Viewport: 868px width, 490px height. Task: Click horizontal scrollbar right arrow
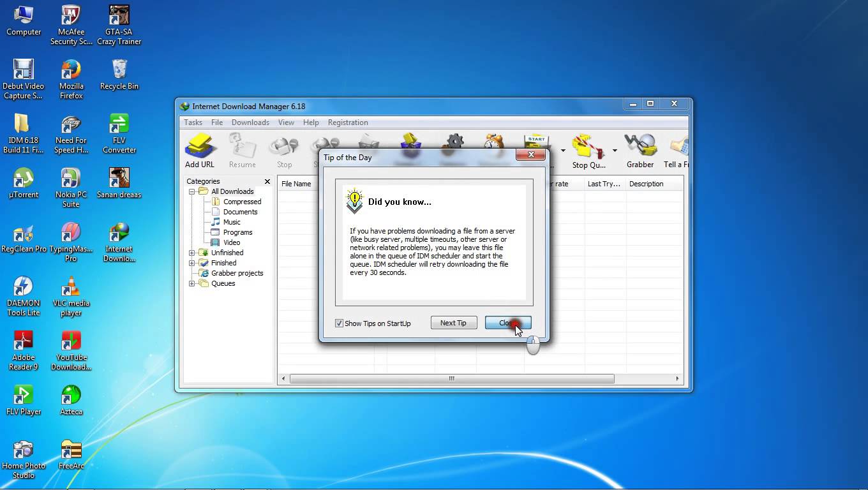coord(677,378)
